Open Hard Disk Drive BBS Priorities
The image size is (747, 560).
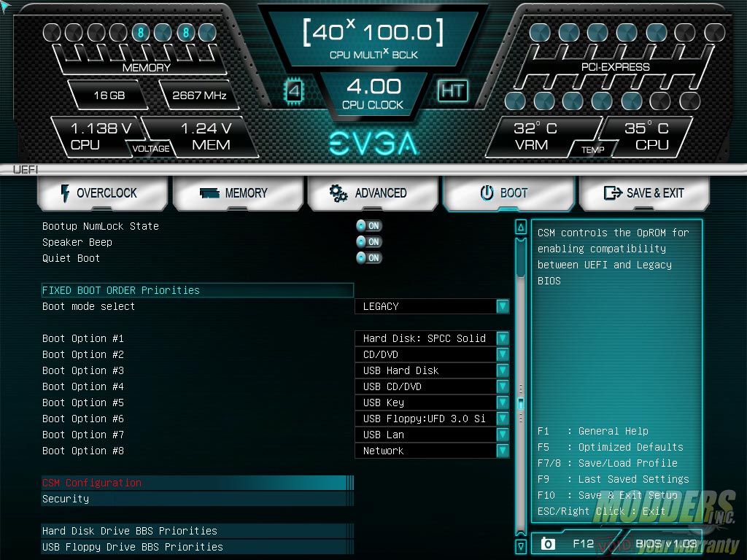197,531
